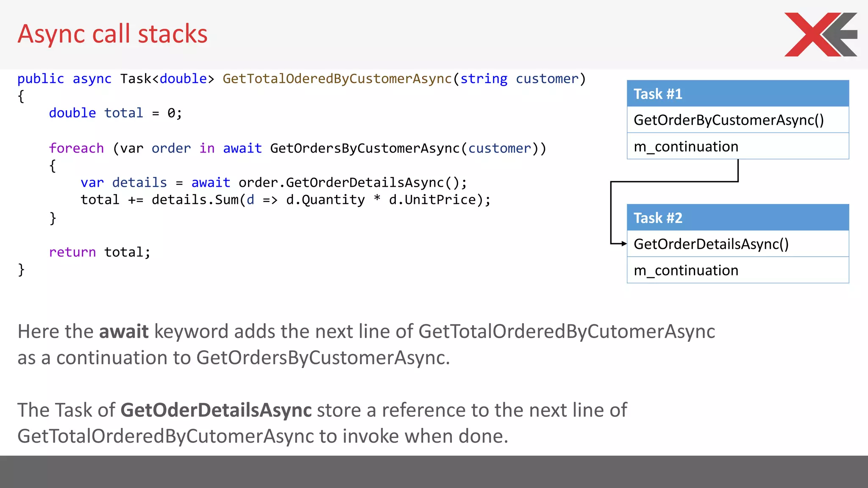Viewport: 868px width, 488px height.
Task: Click the 'GetOrderByCustomerAsync()' cell in Task #1
Action: [x=738, y=120]
